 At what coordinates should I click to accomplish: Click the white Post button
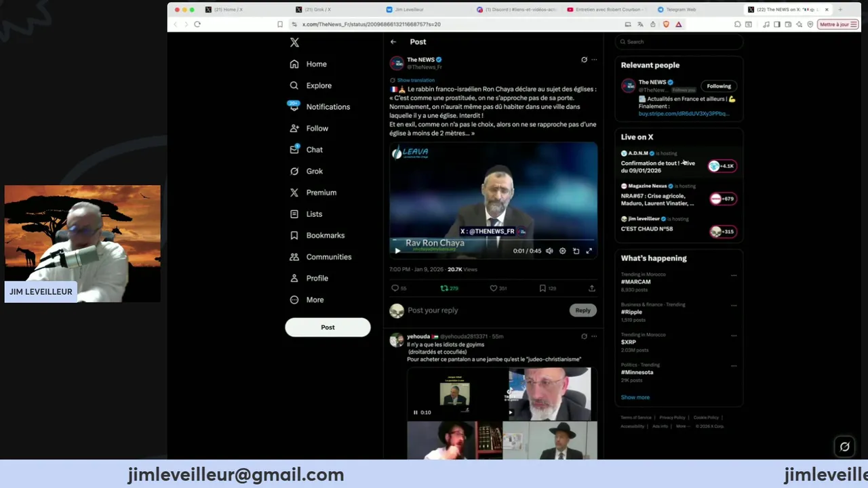[x=328, y=327]
